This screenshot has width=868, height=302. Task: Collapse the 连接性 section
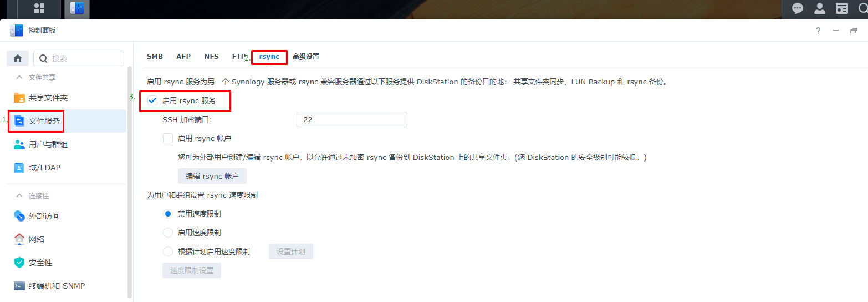click(19, 195)
